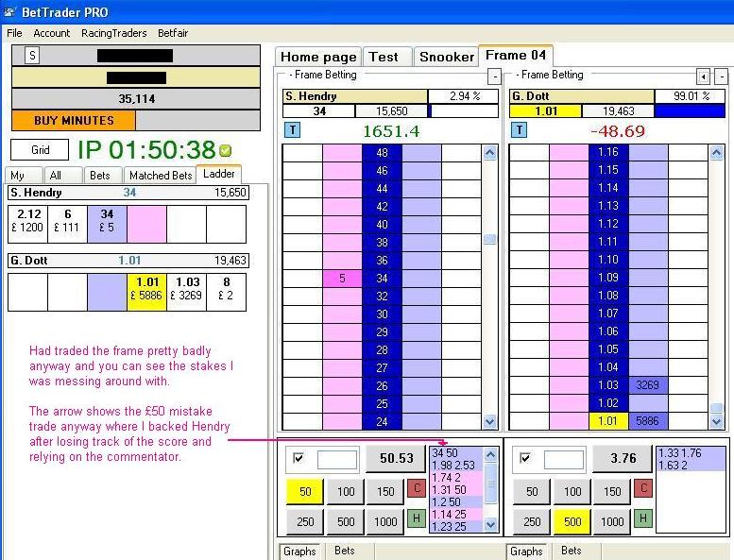Viewport: 734px width, 560px height.
Task: Open the RacingTraders menu
Action: coord(113,33)
